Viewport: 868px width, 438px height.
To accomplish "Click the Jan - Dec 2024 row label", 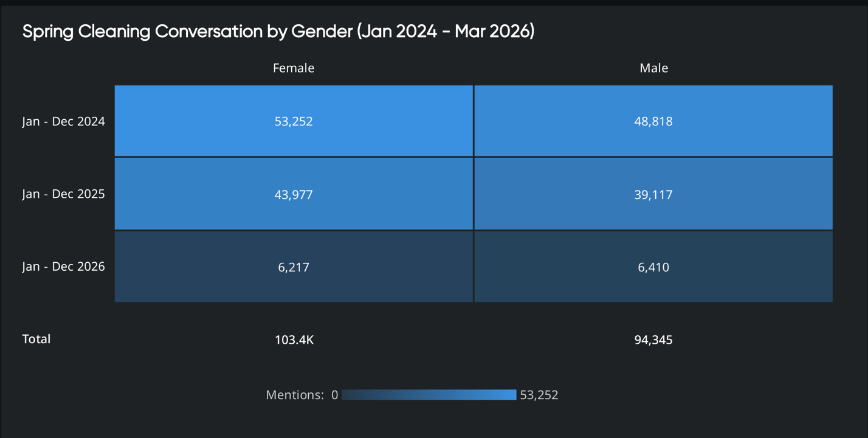I will coord(64,122).
